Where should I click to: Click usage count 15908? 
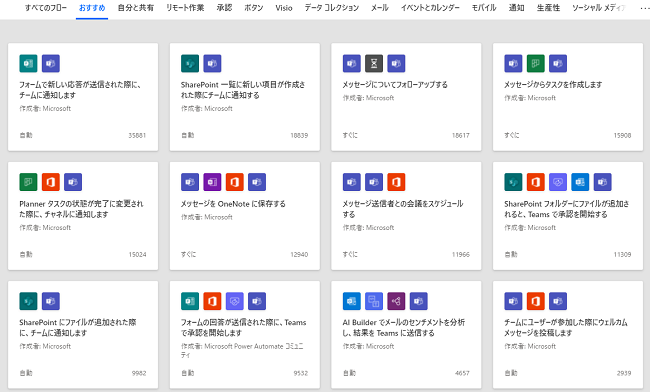pyautogui.click(x=622, y=136)
